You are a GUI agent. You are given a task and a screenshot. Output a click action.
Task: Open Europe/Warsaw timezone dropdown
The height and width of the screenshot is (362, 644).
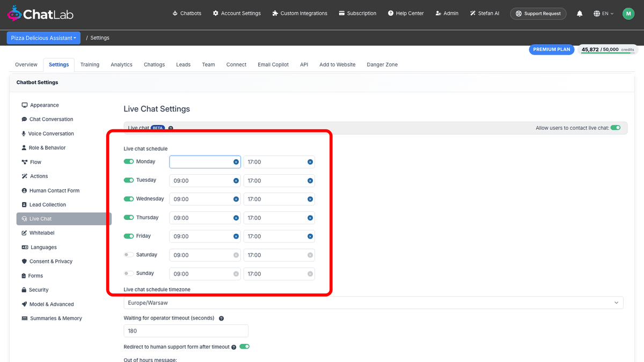[x=374, y=302]
